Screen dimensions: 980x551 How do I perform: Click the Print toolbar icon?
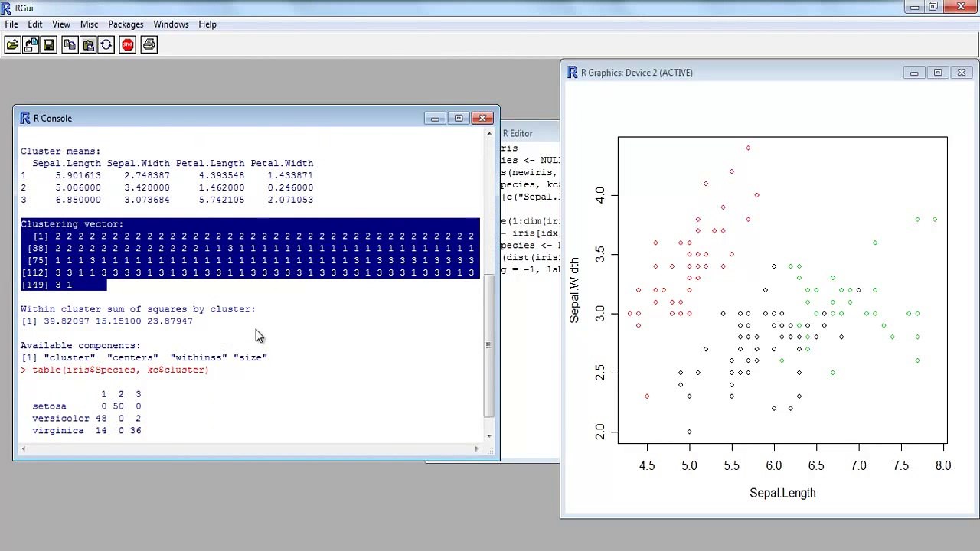point(149,45)
